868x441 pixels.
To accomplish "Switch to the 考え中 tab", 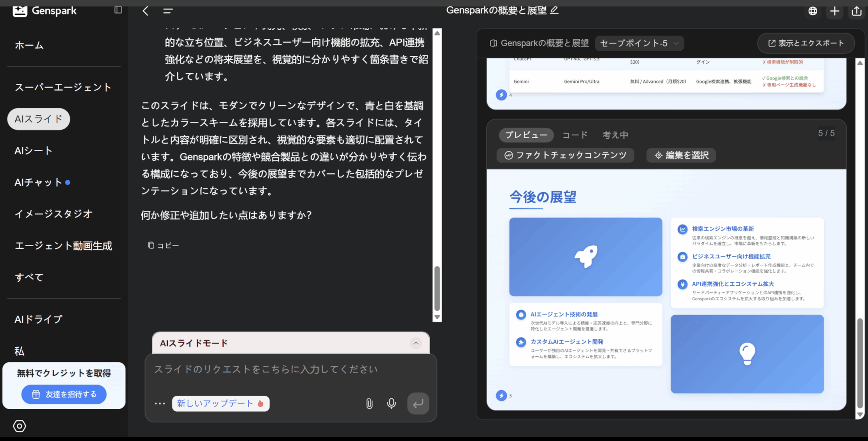I will pyautogui.click(x=615, y=135).
